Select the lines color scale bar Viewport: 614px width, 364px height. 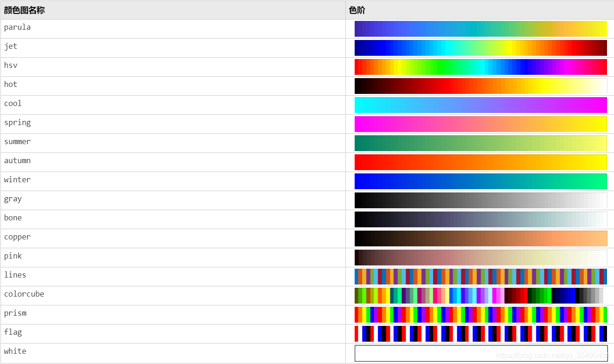pos(481,277)
